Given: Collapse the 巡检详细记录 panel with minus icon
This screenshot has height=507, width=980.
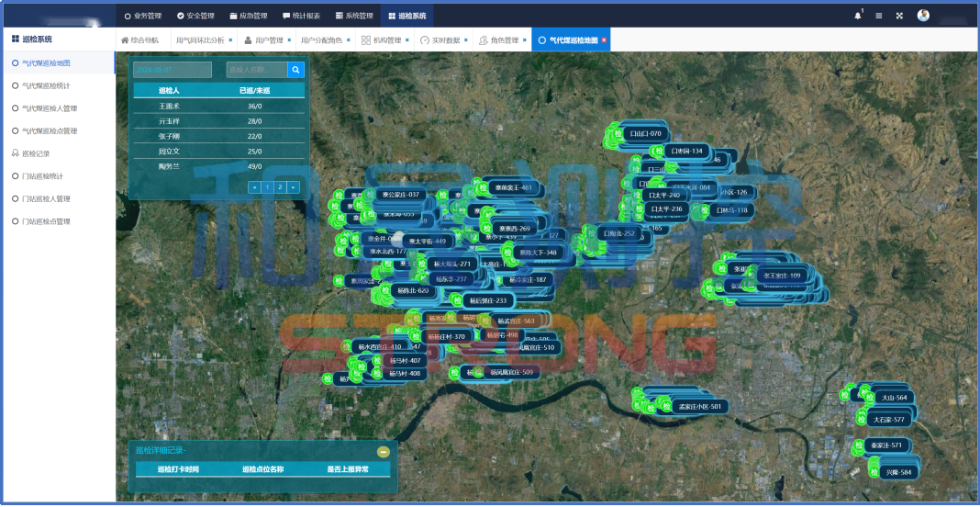Looking at the screenshot, I should pyautogui.click(x=384, y=451).
